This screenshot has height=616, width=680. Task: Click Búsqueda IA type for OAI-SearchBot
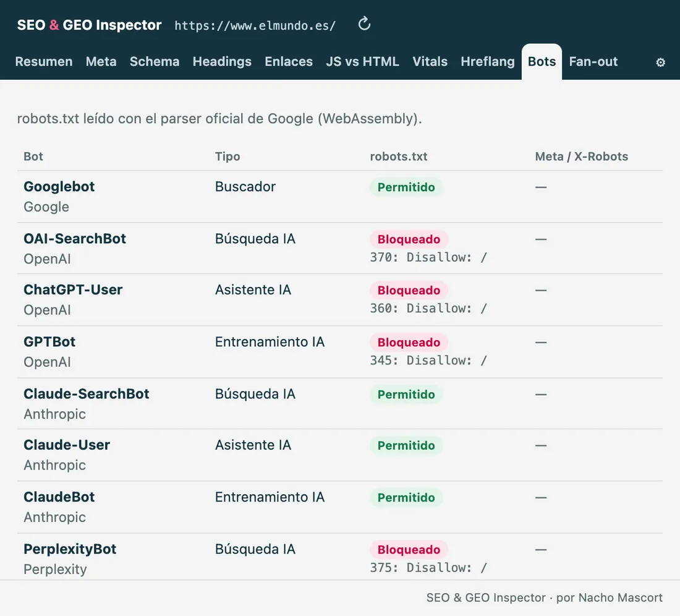[x=255, y=239]
